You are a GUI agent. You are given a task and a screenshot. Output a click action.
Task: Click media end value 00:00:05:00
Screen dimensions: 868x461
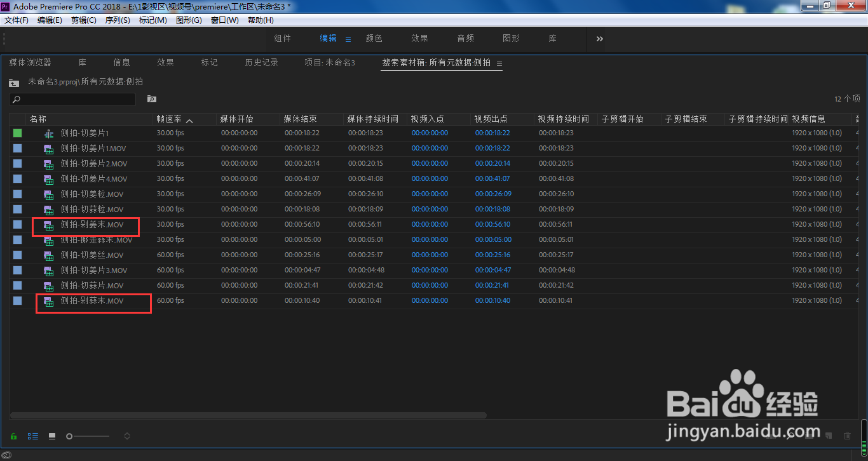pyautogui.click(x=302, y=240)
